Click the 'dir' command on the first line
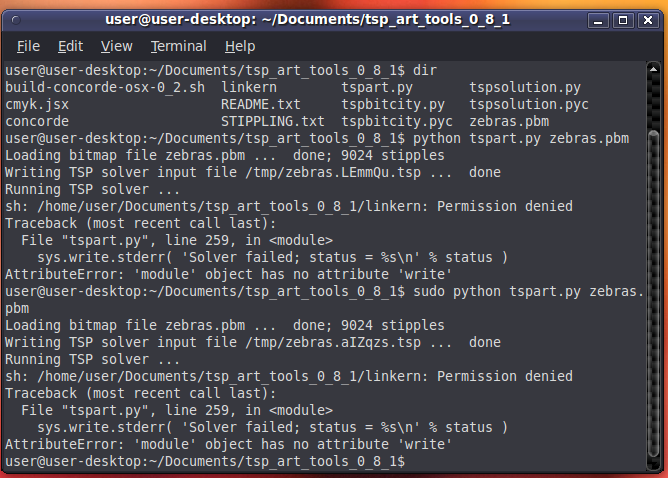This screenshot has width=668, height=478. coord(425,70)
